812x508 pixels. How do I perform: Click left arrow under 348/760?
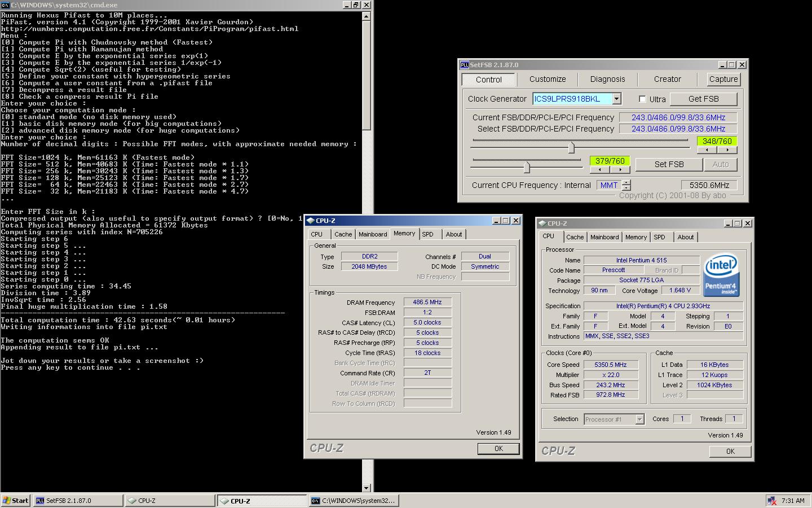point(707,150)
